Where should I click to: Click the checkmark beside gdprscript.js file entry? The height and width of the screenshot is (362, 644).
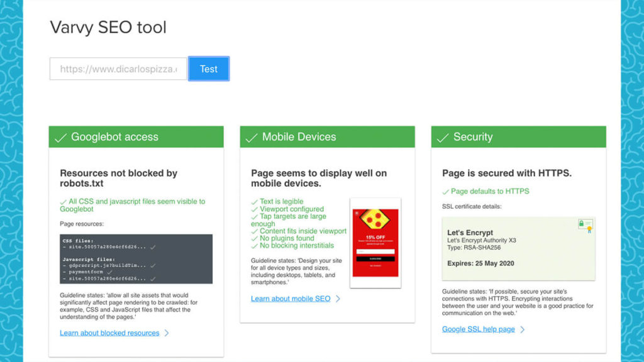[x=153, y=266]
